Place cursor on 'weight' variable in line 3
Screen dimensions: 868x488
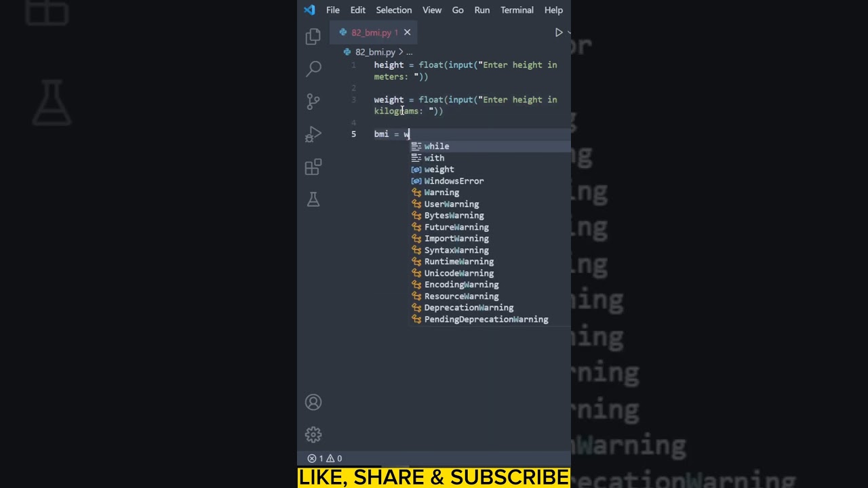point(389,100)
